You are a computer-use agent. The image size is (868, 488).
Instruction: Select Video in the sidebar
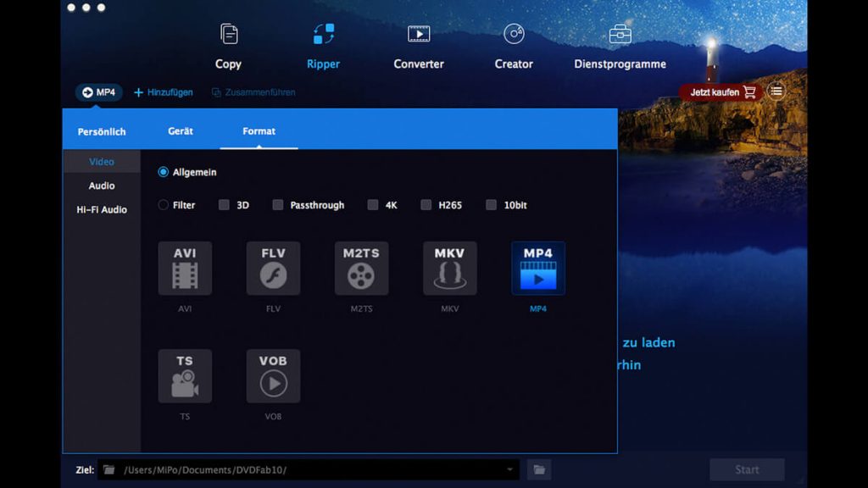[102, 162]
